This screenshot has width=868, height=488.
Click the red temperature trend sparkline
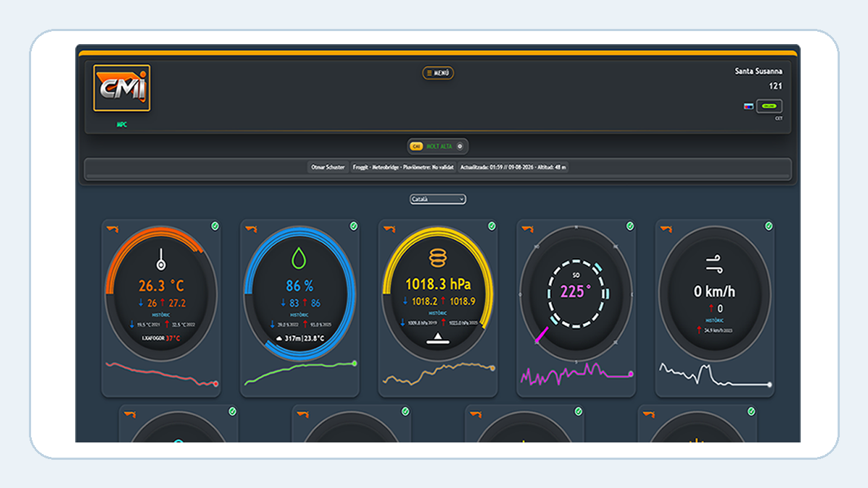[161, 374]
